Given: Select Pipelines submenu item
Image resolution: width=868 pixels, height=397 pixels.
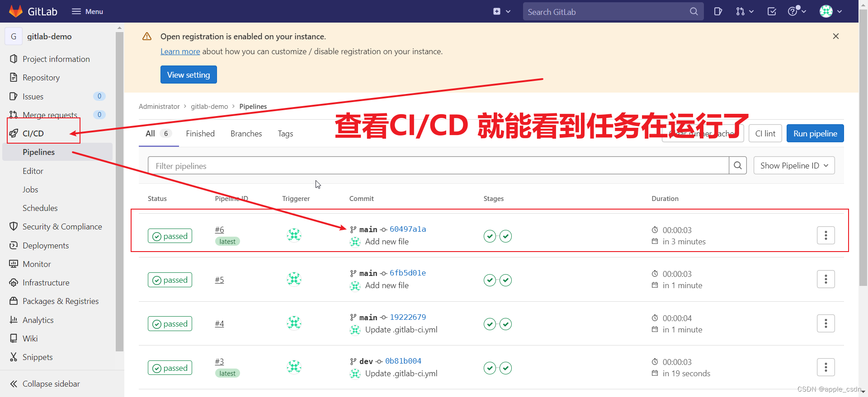Looking at the screenshot, I should pyautogui.click(x=57, y=152).
